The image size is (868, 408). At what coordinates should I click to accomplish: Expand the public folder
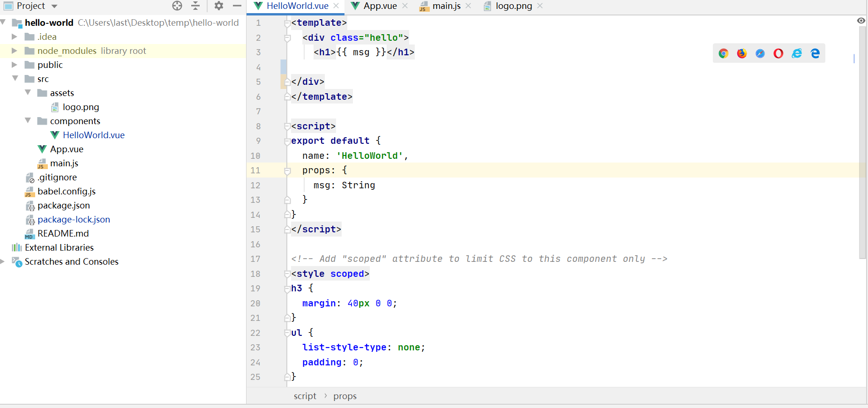pyautogui.click(x=15, y=65)
